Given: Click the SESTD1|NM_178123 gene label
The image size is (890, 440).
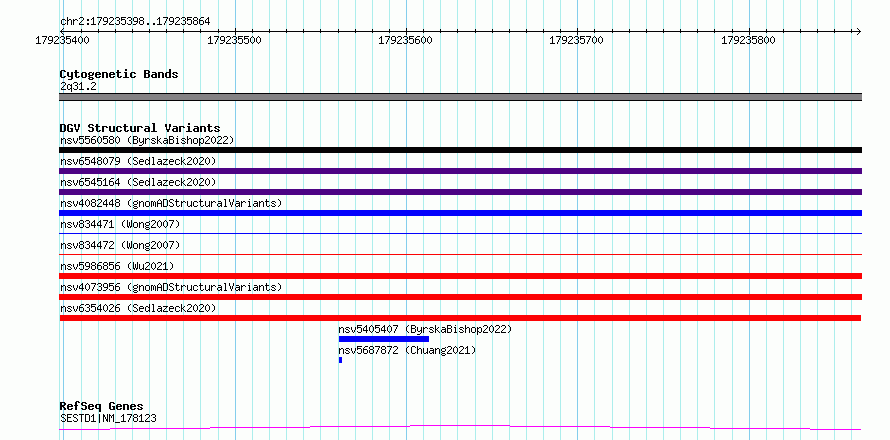Looking at the screenshot, I should point(108,419).
